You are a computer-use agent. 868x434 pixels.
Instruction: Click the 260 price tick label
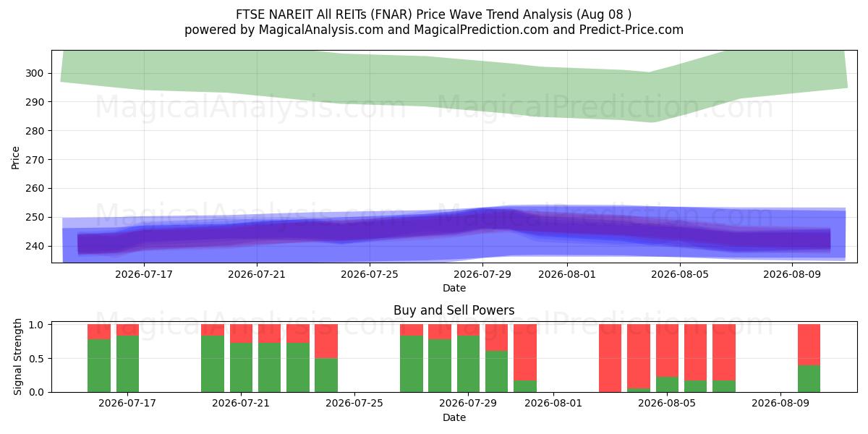point(35,188)
